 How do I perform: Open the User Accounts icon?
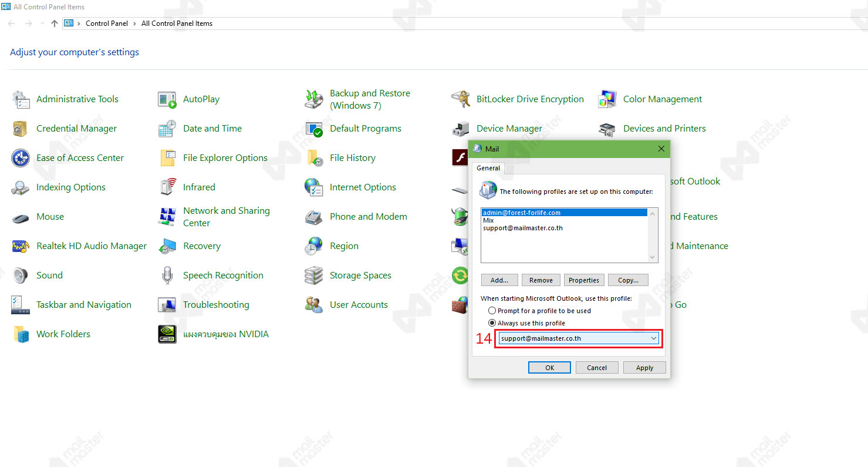click(x=314, y=305)
